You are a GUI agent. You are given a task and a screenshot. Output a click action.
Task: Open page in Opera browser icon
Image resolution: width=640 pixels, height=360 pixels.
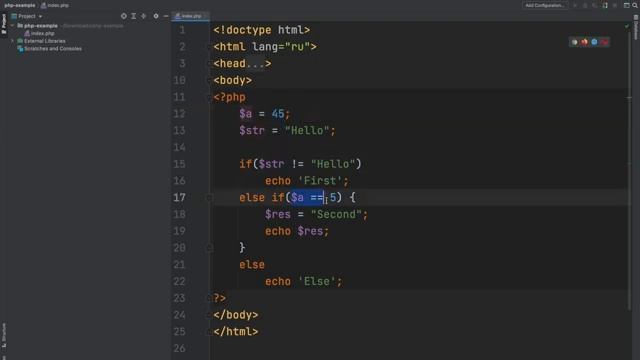click(x=604, y=42)
